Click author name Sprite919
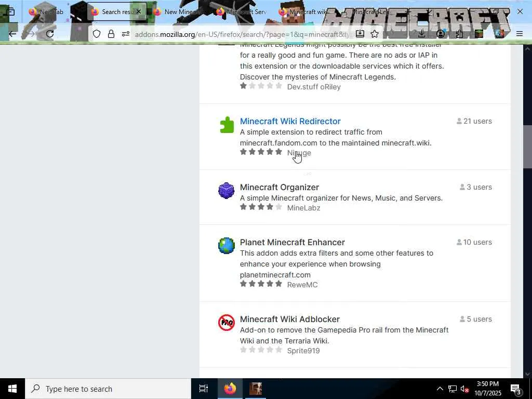Image resolution: width=532 pixels, height=399 pixels. coord(303,351)
